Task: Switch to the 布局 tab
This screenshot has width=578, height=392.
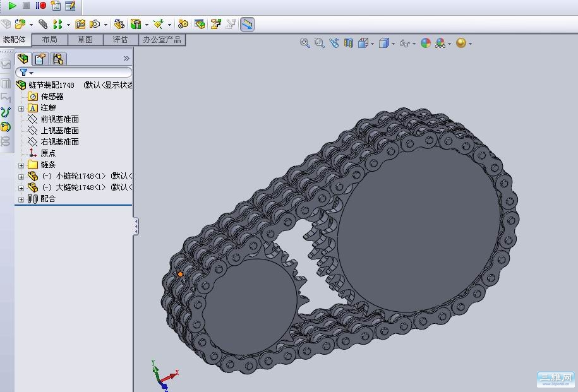Action: tap(50, 39)
